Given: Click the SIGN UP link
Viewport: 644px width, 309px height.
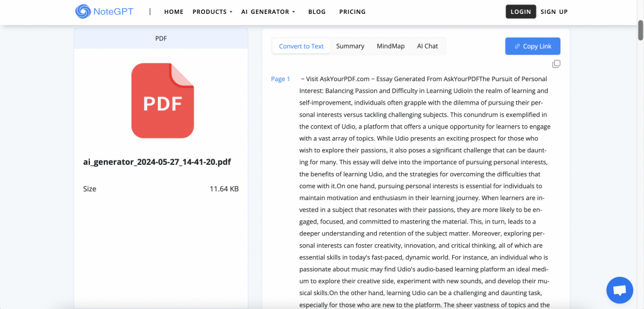Looking at the screenshot, I should (554, 12).
